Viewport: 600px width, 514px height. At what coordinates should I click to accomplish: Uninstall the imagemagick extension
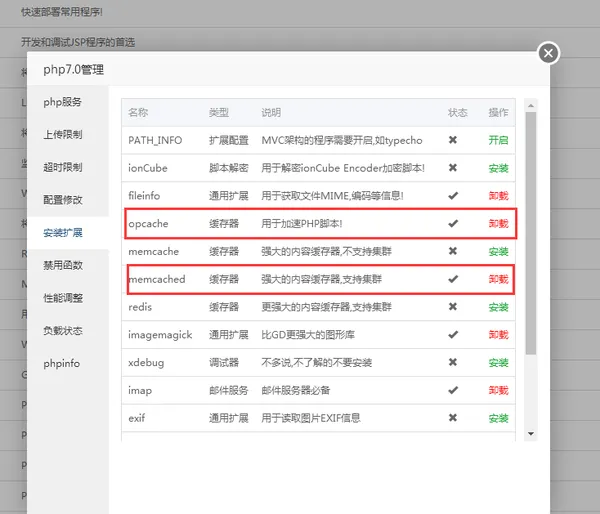[498, 335]
